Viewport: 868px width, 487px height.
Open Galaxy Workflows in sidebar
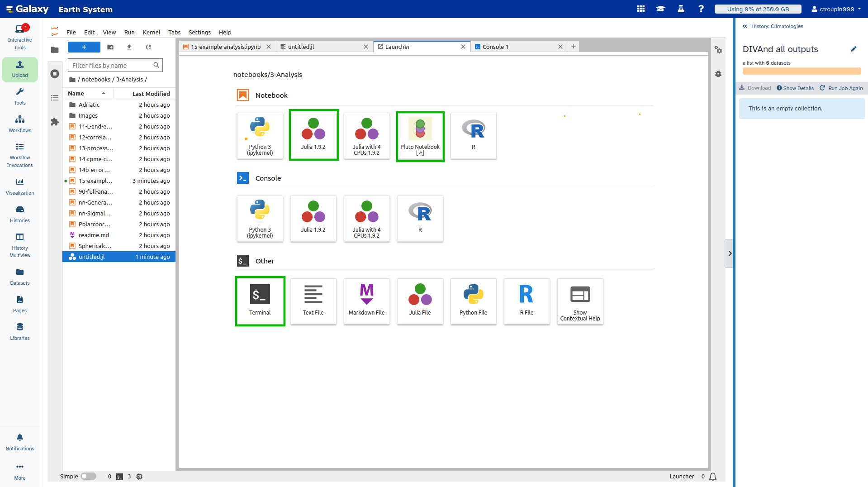pos(20,124)
